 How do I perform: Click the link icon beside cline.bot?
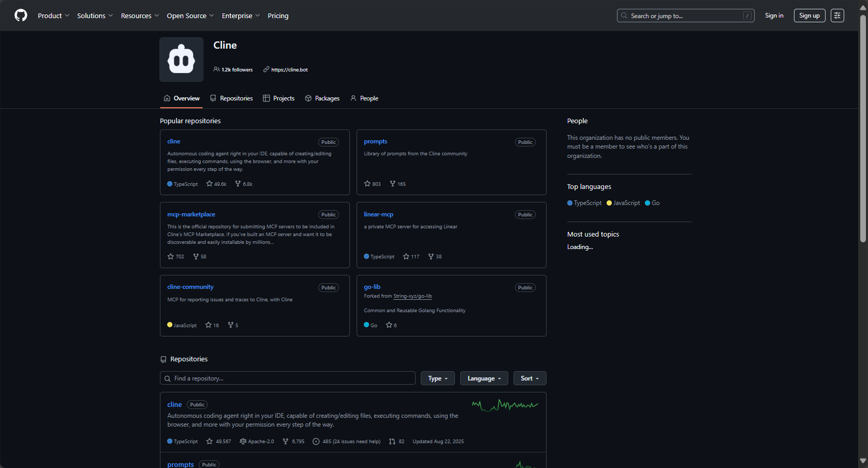click(x=266, y=69)
